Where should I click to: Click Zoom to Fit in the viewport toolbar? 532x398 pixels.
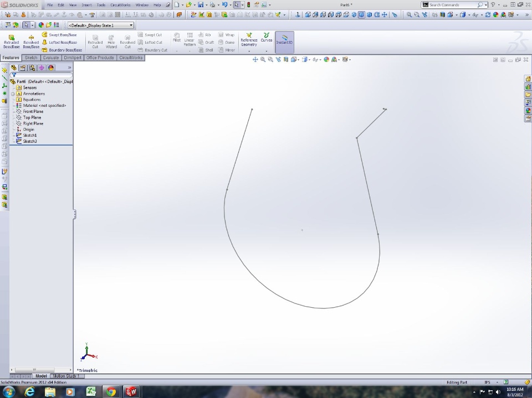(263, 60)
